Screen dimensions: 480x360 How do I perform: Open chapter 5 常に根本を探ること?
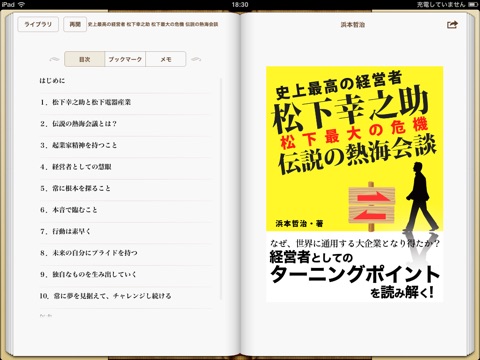coord(126,188)
